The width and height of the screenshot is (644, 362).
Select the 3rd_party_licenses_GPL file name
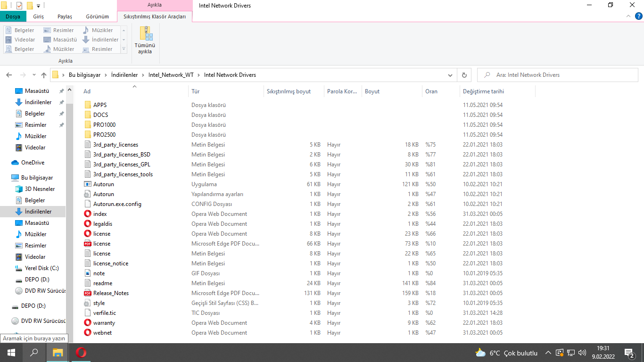[122, 165]
